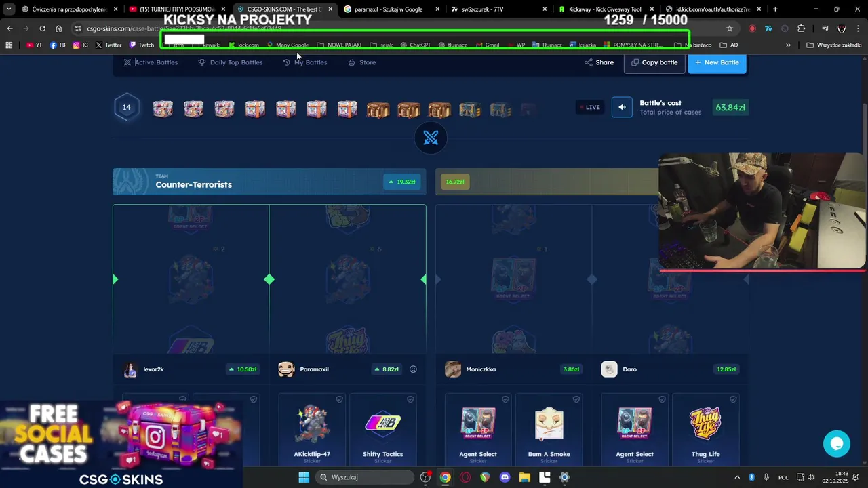Select the first case in the battle row
This screenshot has width=868, height=488.
coord(163,108)
